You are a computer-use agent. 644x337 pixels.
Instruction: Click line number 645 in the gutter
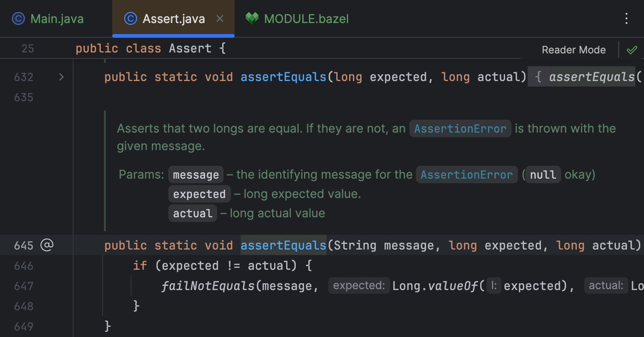(x=23, y=245)
